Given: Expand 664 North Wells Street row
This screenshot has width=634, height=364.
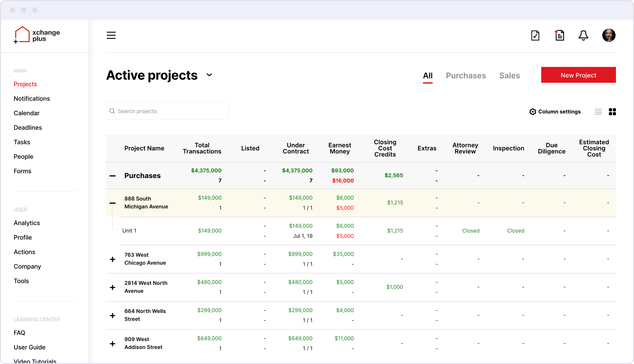Looking at the screenshot, I should (x=112, y=315).
